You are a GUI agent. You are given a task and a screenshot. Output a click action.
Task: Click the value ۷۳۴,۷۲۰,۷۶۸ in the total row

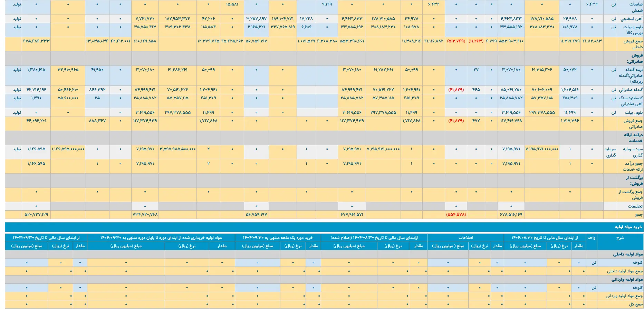(145, 214)
